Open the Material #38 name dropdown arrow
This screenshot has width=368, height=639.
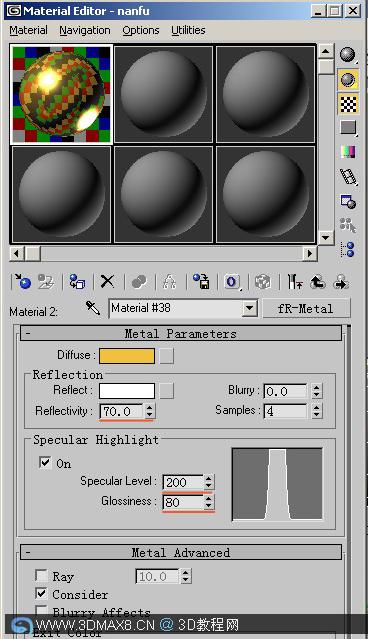point(249,308)
